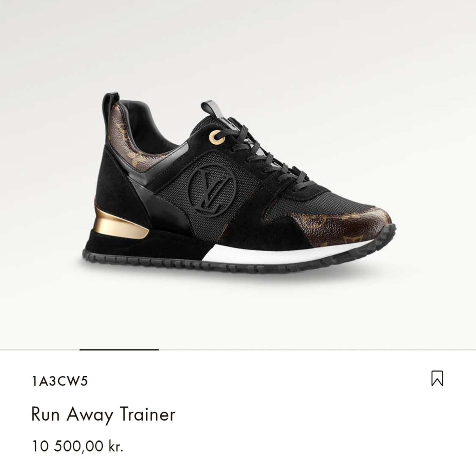Click the circular LV logo on the shoe
Image resolution: width=476 pixels, height=476 pixels.
(212, 191)
